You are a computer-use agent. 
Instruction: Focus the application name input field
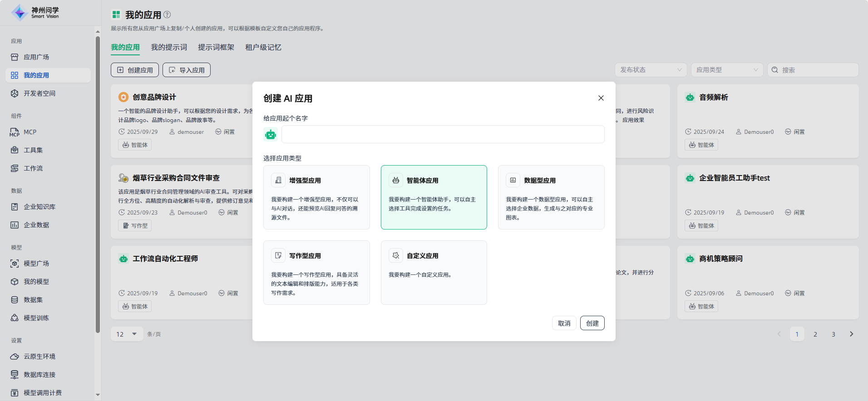coord(443,134)
